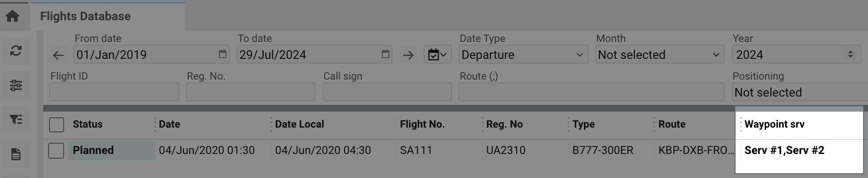This screenshot has height=178, width=868.
Task: Expand the Date Type Departure dropdown
Action: click(x=524, y=55)
